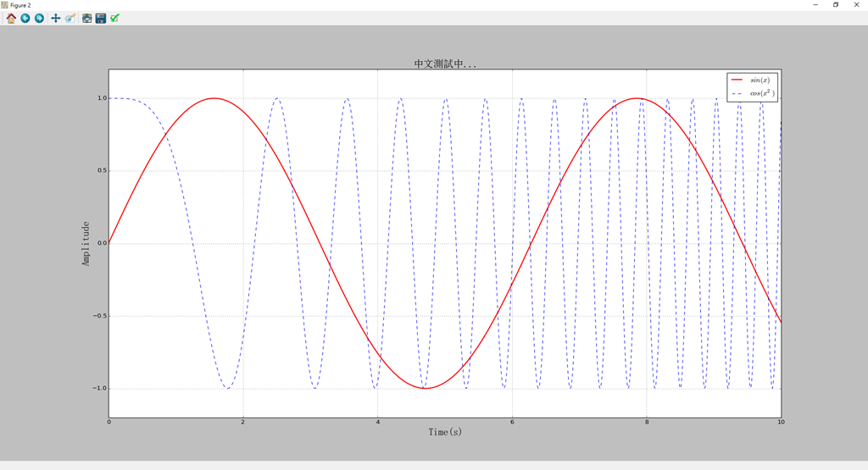Open figure options via green checkmark icon
The image size is (868, 470).
click(114, 19)
